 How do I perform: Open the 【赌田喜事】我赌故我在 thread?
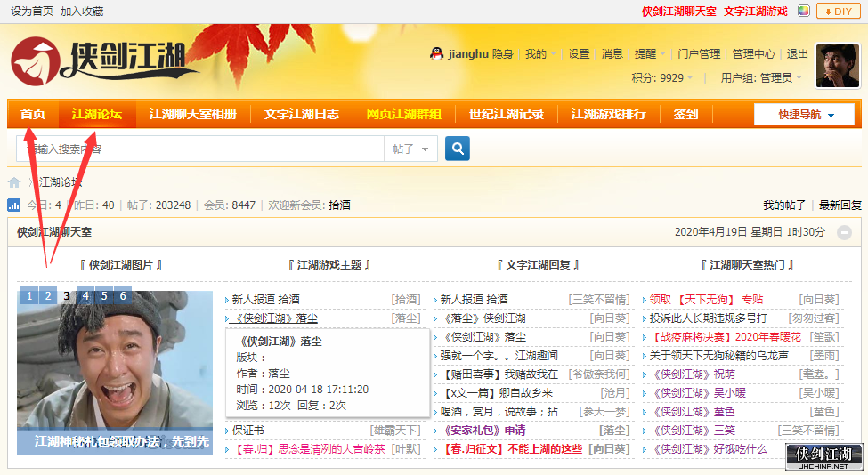(x=499, y=374)
